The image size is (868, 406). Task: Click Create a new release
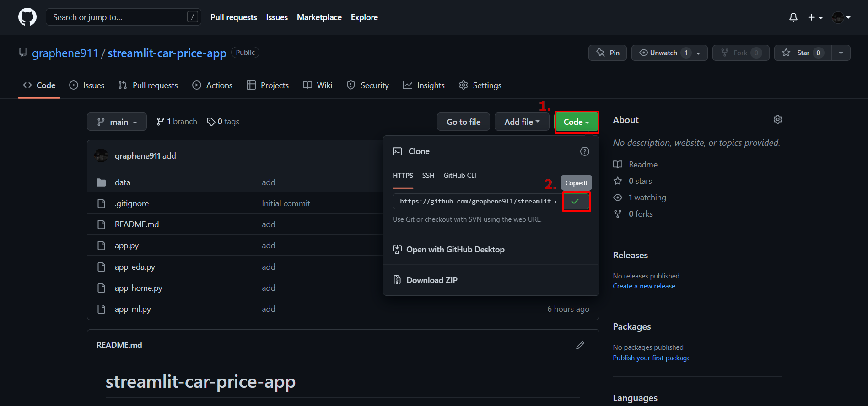pos(644,286)
